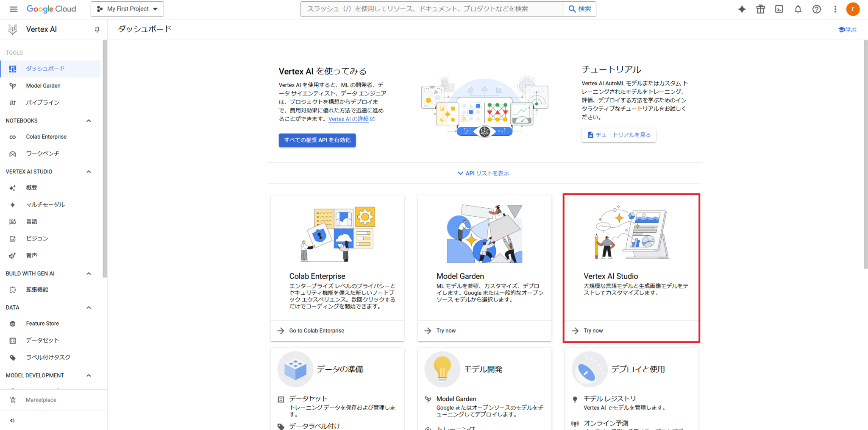Collapse the left sidebar panel
This screenshot has width=868, height=430.
coord(12,420)
